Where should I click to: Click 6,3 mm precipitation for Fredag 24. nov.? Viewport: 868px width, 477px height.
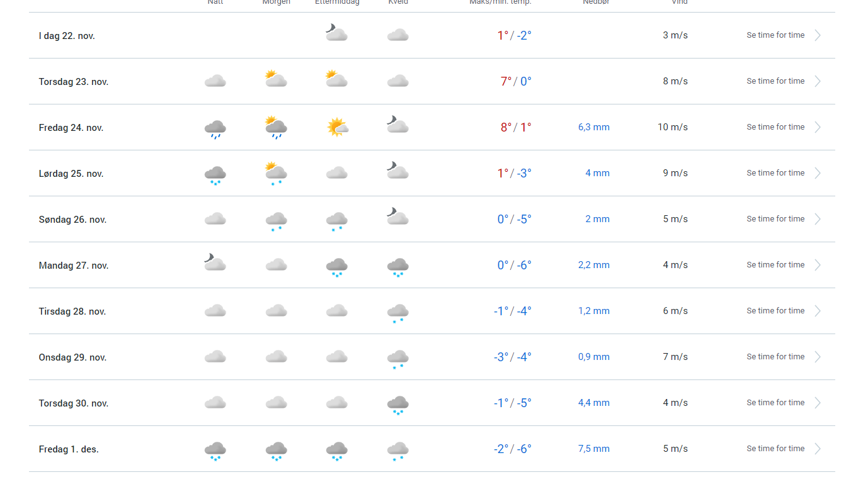[594, 127]
